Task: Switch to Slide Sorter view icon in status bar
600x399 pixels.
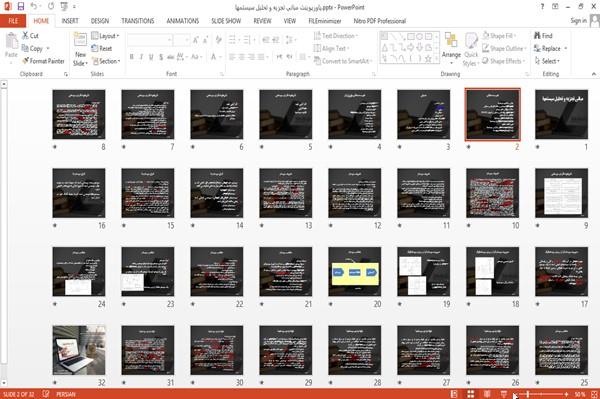Action: pos(471,394)
